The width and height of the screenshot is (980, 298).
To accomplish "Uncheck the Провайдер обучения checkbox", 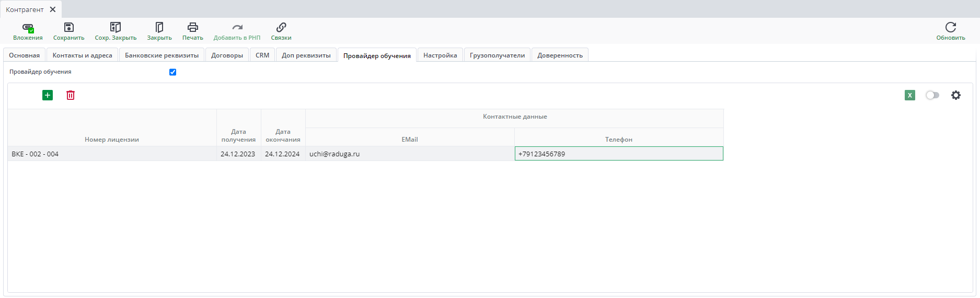I will pyautogui.click(x=173, y=72).
